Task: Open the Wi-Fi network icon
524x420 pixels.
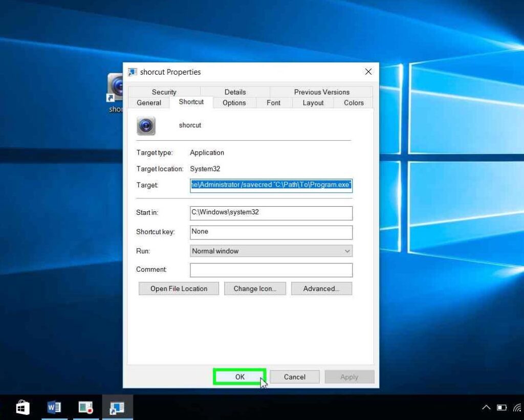Action: click(518, 408)
